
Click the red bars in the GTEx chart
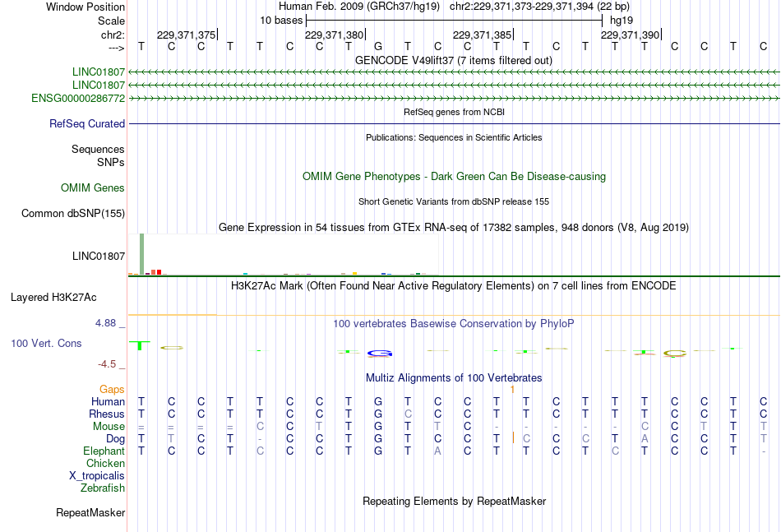(x=156, y=272)
